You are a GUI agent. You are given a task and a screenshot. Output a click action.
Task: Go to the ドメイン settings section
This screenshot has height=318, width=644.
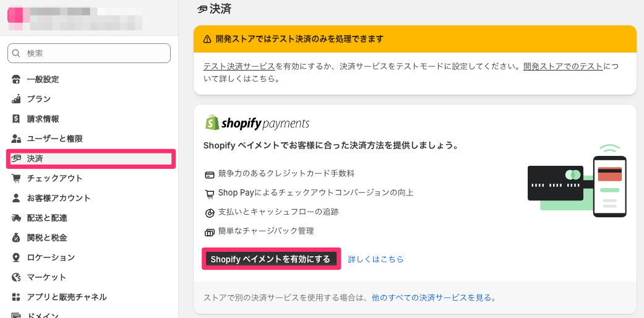click(x=43, y=314)
